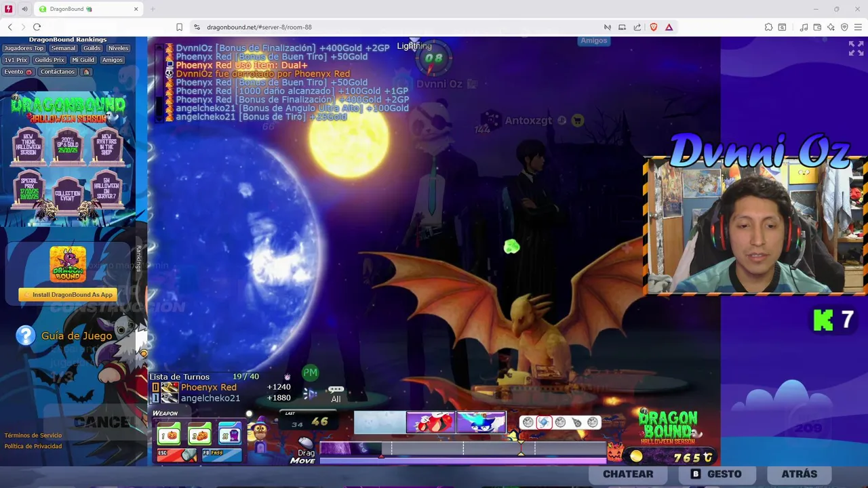Click the browser forward arrow
This screenshot has height=488, width=868.
(23, 27)
